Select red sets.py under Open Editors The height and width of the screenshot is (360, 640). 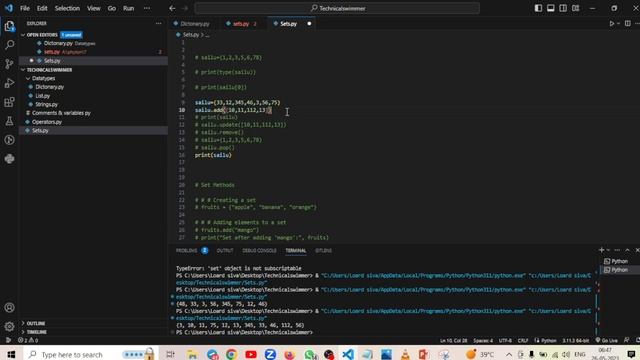(52, 52)
